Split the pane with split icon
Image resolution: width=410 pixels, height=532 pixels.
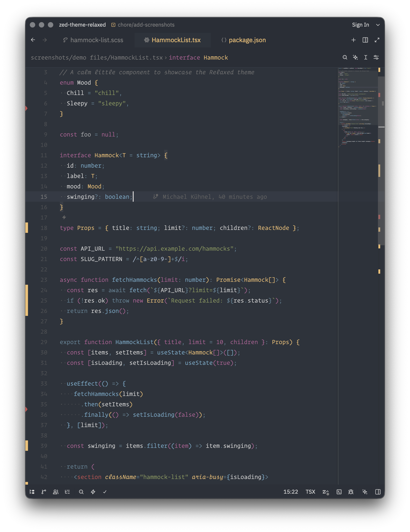coord(365,40)
